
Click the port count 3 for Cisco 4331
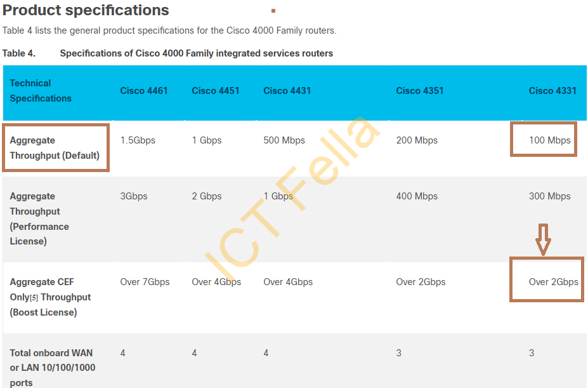pyautogui.click(x=532, y=353)
